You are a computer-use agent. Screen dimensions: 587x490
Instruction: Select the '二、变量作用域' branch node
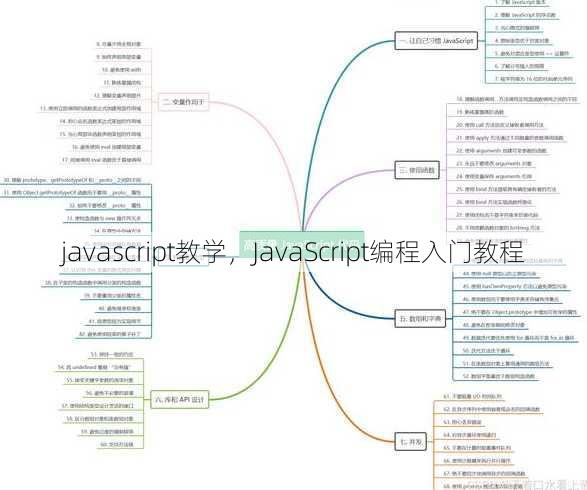[x=183, y=101]
